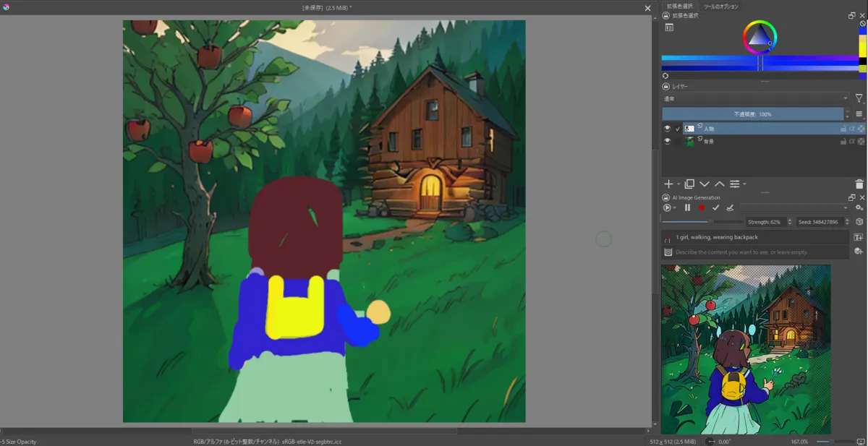
Task: Randomize the seed with dice icon
Action: pos(859,222)
